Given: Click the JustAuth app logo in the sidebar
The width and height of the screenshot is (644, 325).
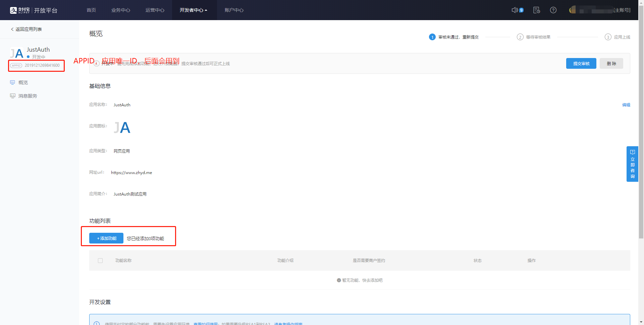Looking at the screenshot, I should [16, 53].
